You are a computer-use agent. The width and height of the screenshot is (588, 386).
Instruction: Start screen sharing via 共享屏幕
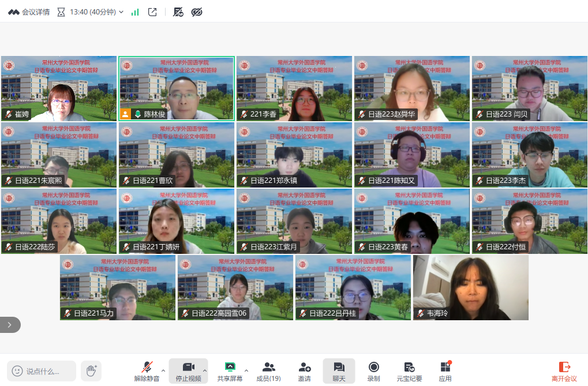(x=230, y=370)
